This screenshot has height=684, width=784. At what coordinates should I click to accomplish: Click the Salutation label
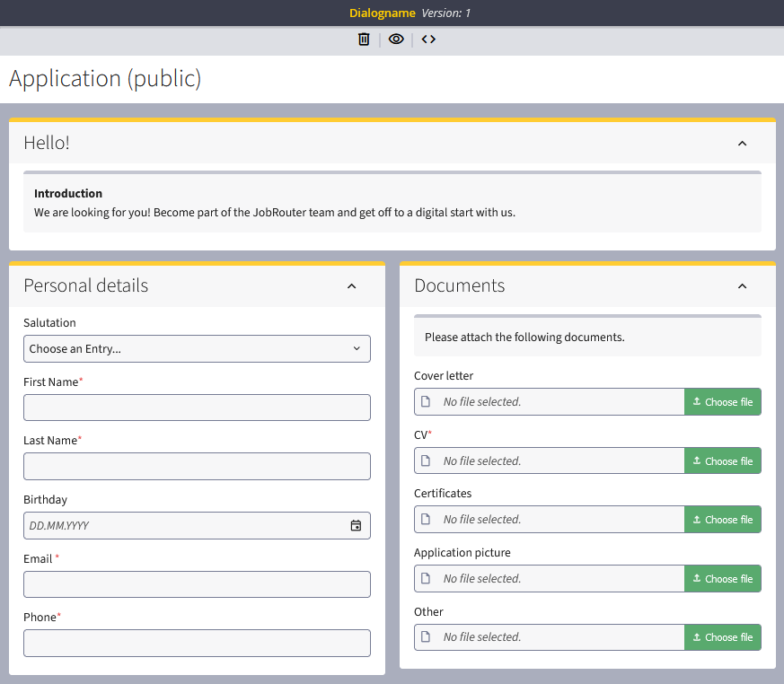[49, 323]
